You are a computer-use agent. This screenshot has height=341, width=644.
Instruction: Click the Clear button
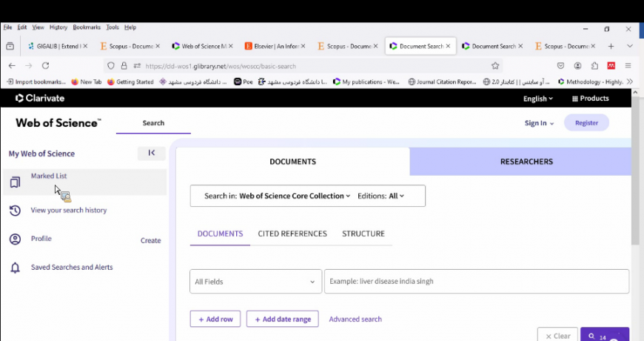557,336
